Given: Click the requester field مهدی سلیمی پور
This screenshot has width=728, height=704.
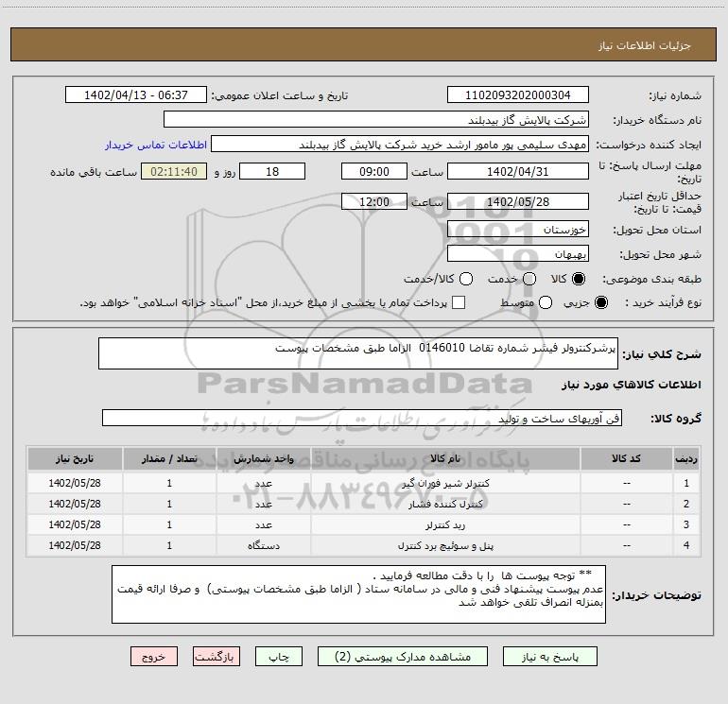Looking at the screenshot, I should pos(400,145).
